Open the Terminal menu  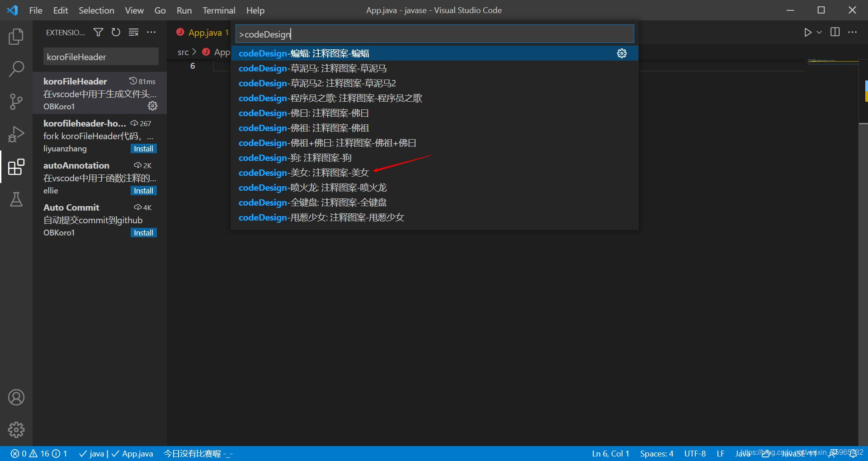click(x=219, y=10)
